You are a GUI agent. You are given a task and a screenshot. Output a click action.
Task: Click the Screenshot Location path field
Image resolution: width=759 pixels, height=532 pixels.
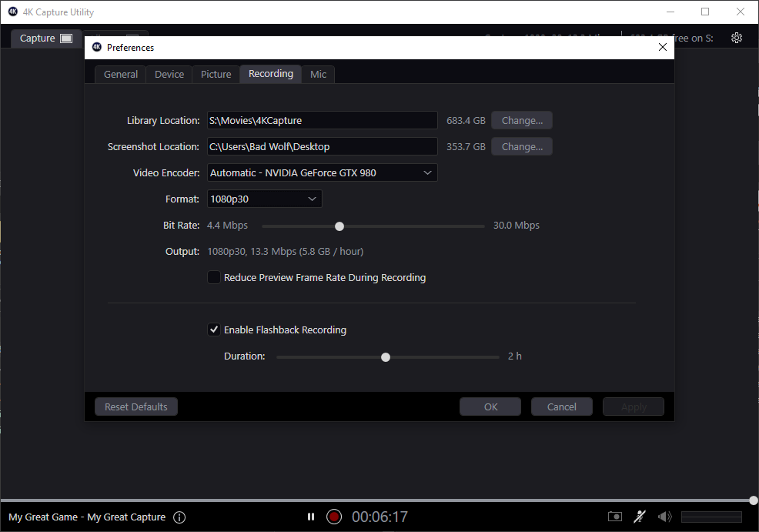tap(323, 147)
